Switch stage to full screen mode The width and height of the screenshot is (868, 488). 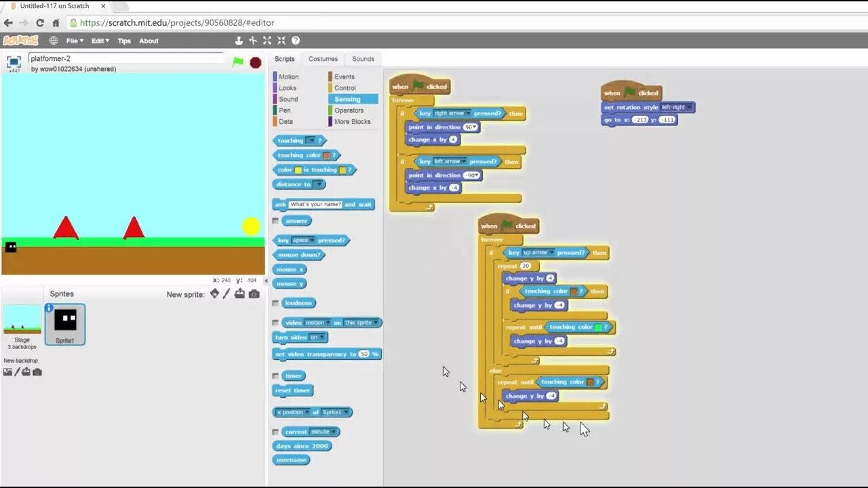14,62
